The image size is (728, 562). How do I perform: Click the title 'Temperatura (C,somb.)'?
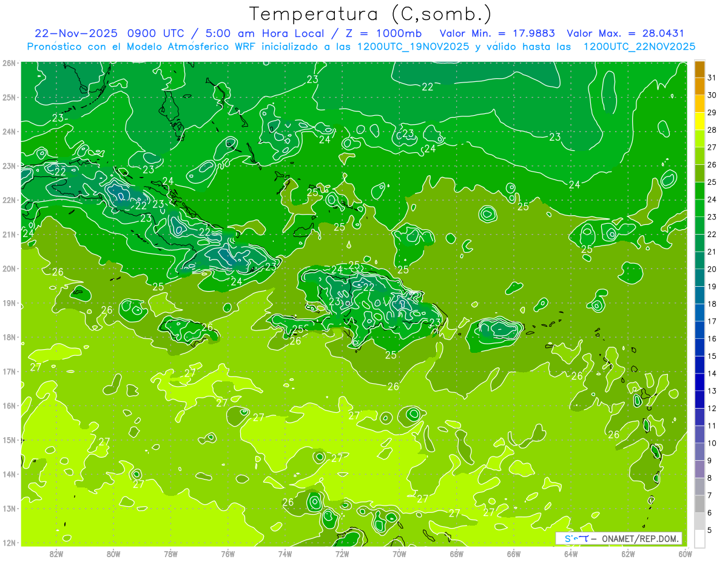tap(370, 13)
